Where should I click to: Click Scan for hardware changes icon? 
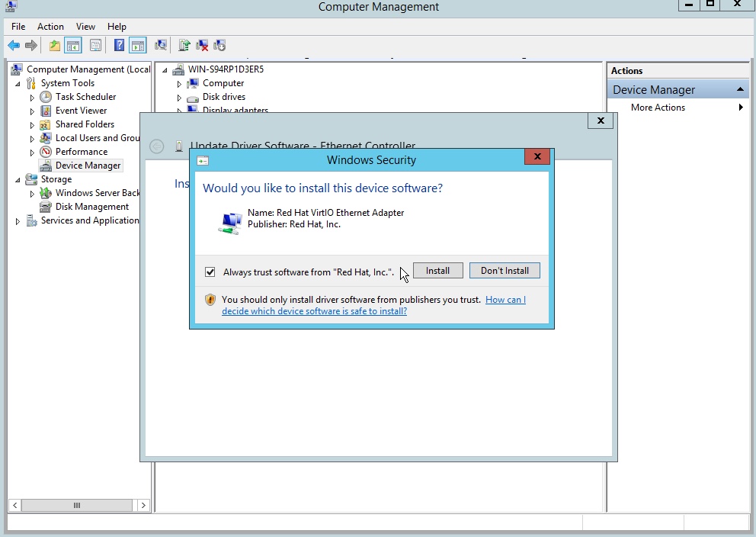tap(161, 45)
